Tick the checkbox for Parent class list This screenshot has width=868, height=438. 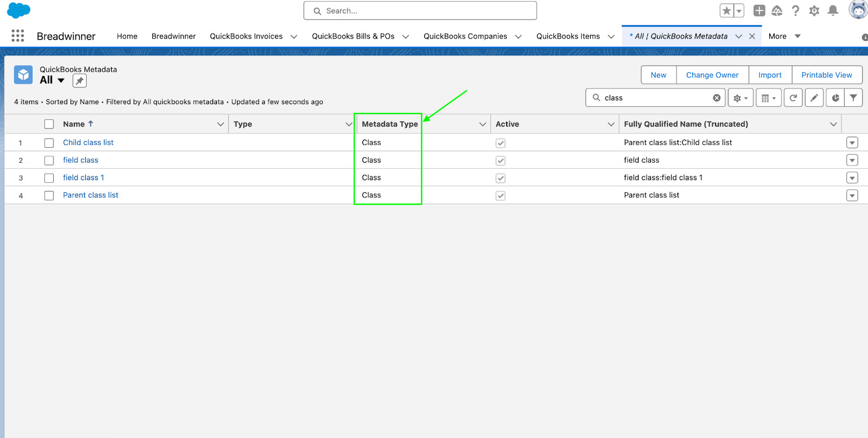49,195
